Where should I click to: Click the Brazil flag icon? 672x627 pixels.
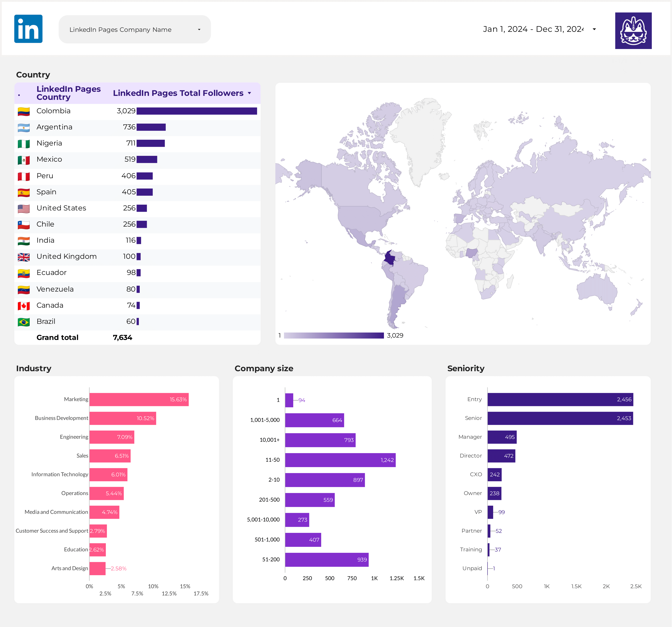[x=24, y=322]
